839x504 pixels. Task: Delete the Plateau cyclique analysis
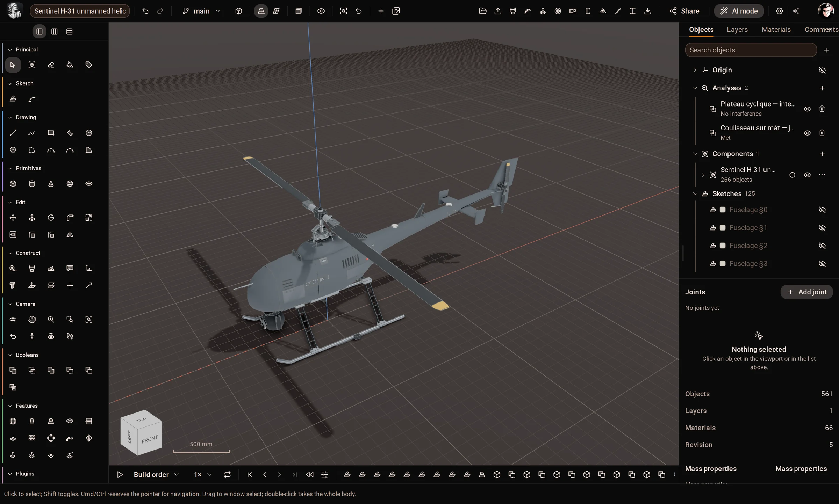(822, 109)
